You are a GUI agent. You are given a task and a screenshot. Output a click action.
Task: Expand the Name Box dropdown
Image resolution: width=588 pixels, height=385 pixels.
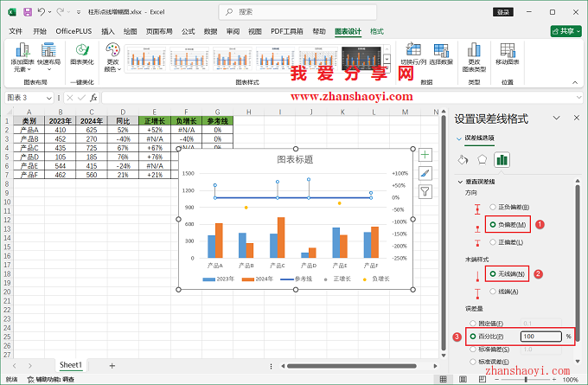click(x=49, y=98)
